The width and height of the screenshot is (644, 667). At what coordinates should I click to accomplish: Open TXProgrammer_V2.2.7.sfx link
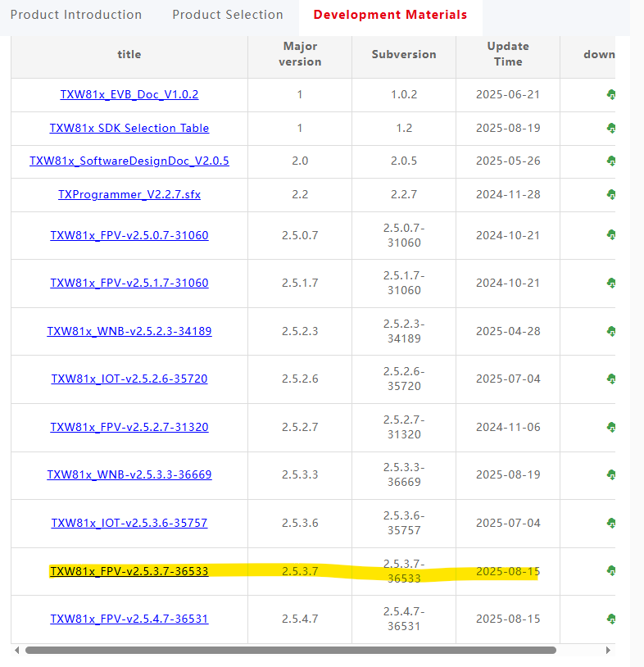(x=129, y=194)
